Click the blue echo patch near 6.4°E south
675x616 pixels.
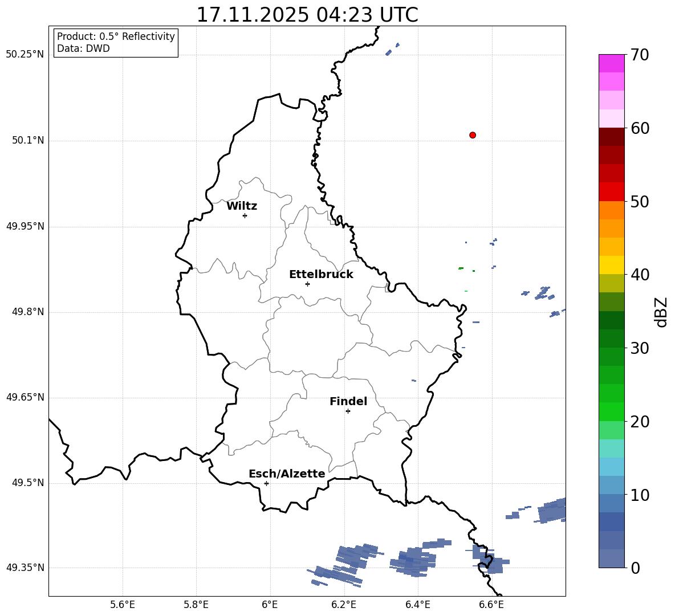pos(420,557)
